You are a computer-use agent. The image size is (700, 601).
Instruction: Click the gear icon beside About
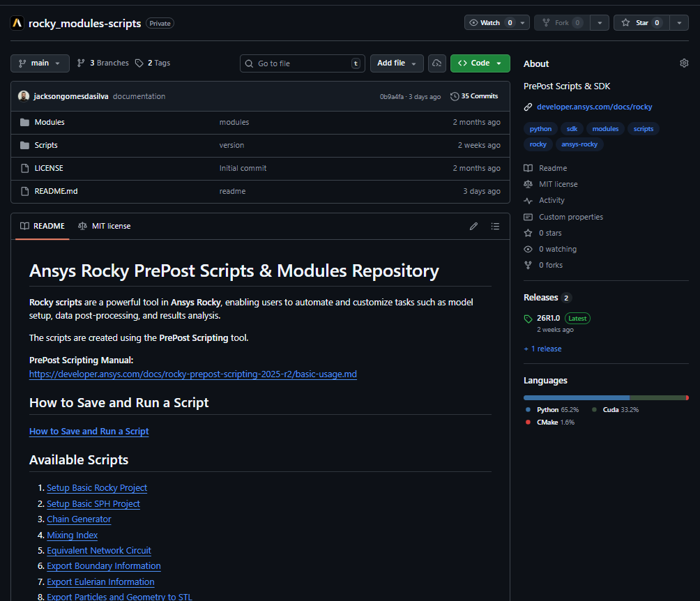[x=683, y=63]
